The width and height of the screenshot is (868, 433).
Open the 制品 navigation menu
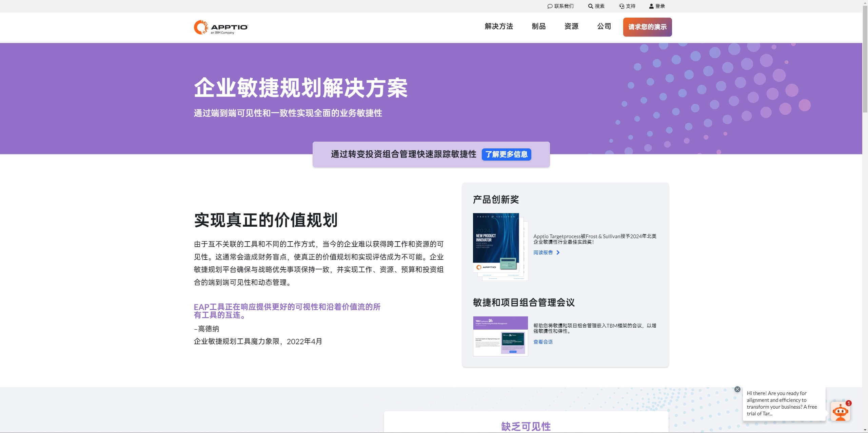pos(538,26)
